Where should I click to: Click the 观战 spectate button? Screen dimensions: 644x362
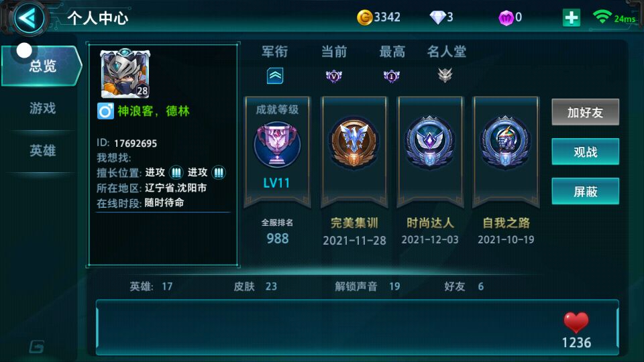click(x=585, y=152)
